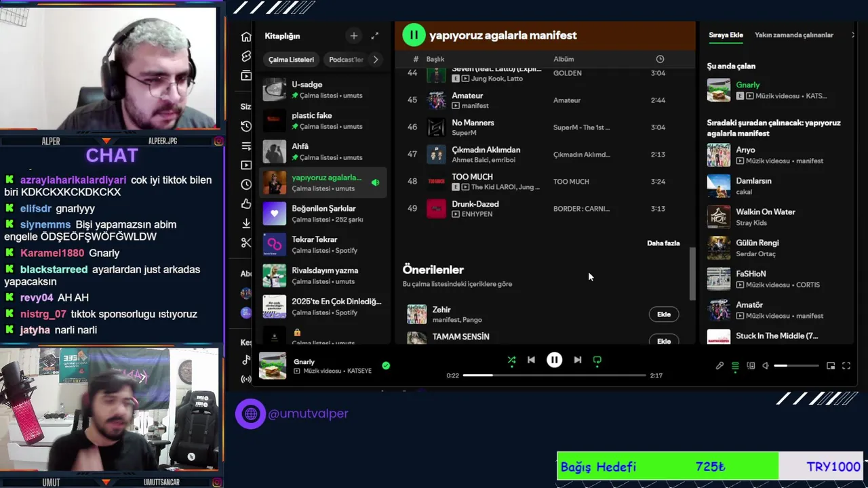Open the connect-to-device icon
Screen dimensions: 868x488
coord(751,366)
